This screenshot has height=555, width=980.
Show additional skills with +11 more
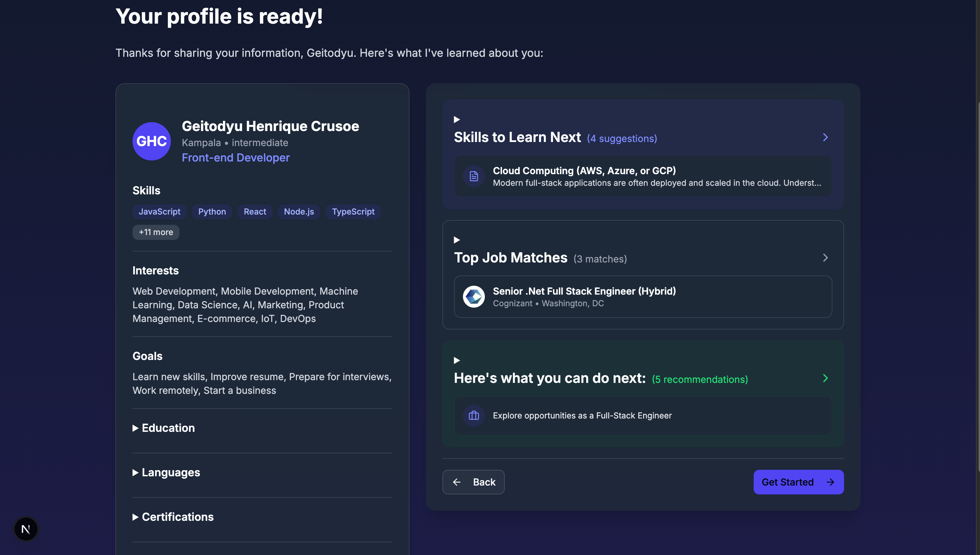pos(156,232)
